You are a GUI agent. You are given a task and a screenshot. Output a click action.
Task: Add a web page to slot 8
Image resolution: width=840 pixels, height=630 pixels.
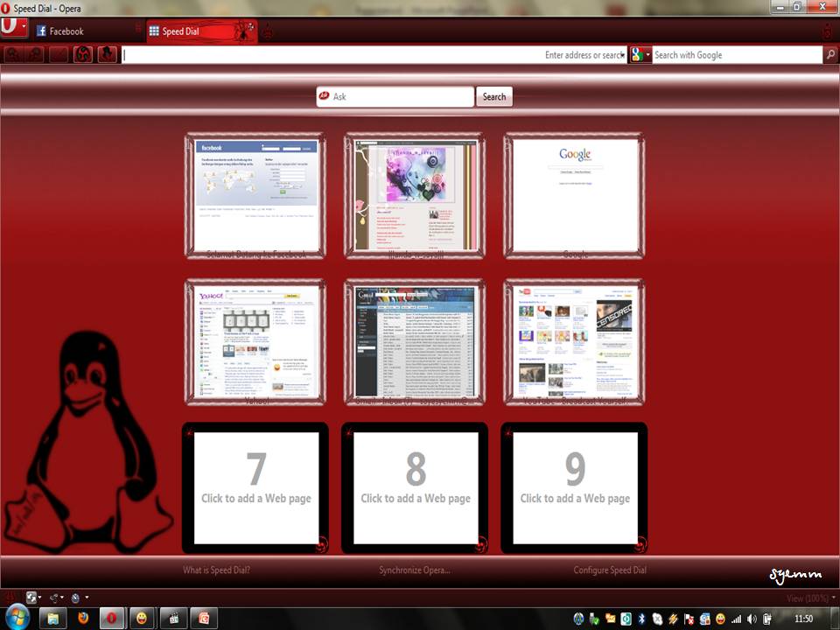coord(415,488)
